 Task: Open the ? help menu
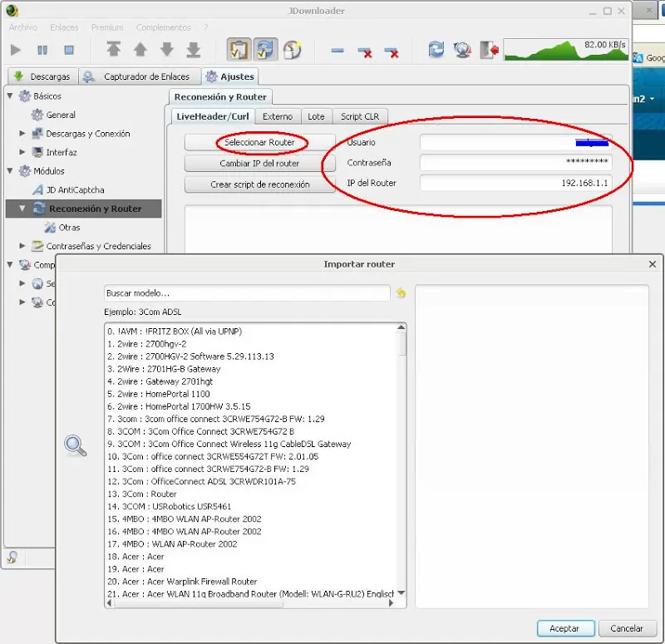206,27
